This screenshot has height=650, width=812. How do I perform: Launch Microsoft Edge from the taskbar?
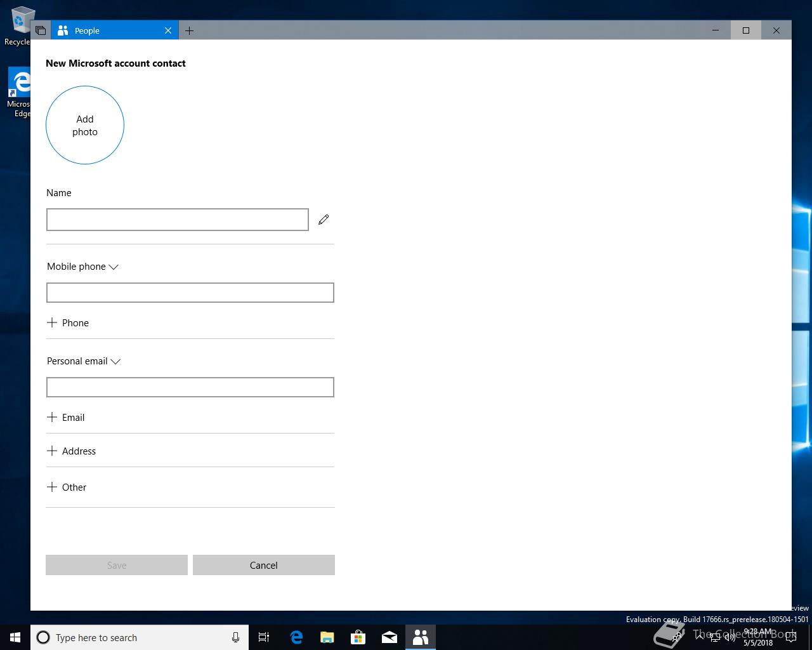pyautogui.click(x=296, y=637)
